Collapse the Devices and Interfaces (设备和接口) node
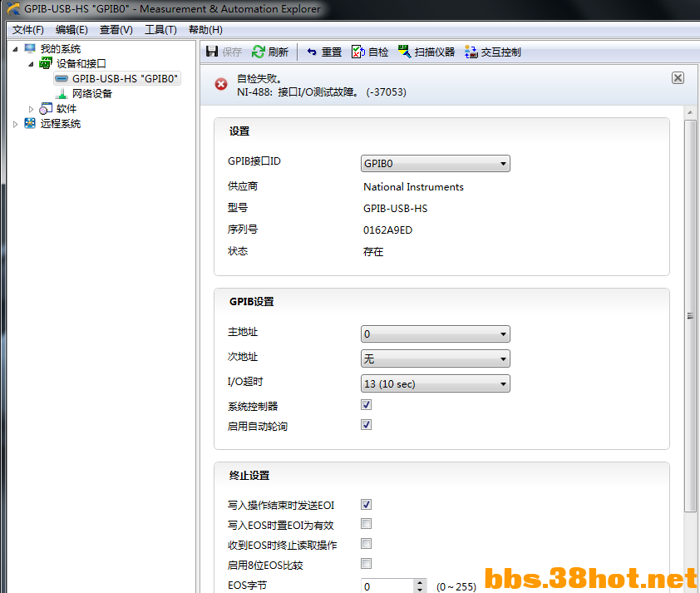700x593 pixels. (x=31, y=64)
